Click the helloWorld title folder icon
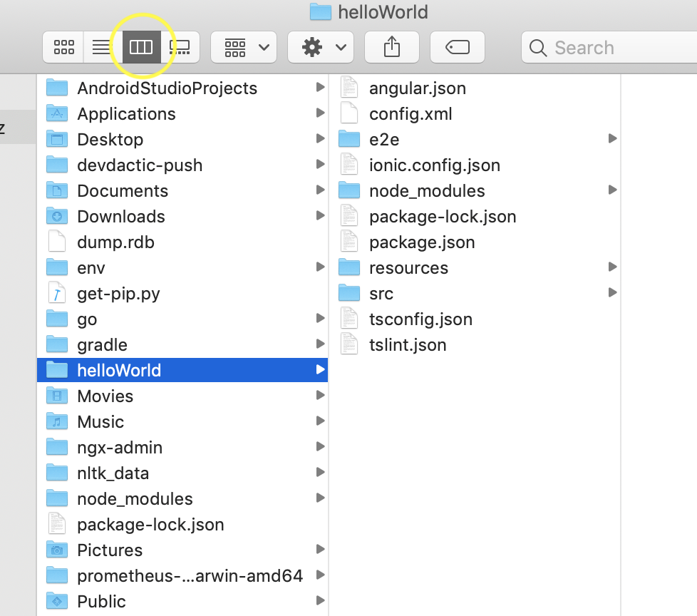Viewport: 697px width, 616px height. (321, 12)
